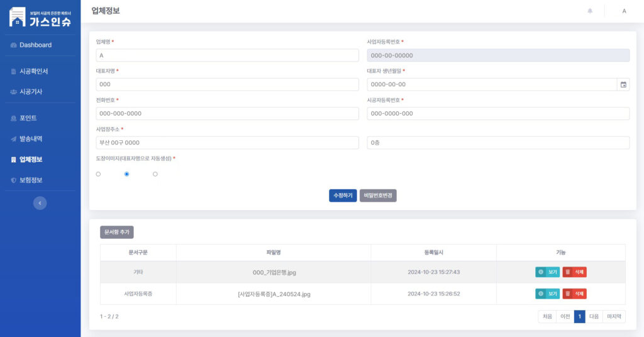The width and height of the screenshot is (644, 337).
Task: Select the third 도장이미지 radio option
Action: tap(155, 174)
